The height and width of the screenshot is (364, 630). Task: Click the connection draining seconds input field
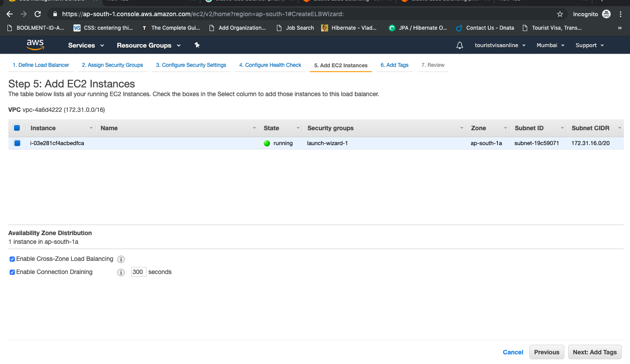click(138, 272)
